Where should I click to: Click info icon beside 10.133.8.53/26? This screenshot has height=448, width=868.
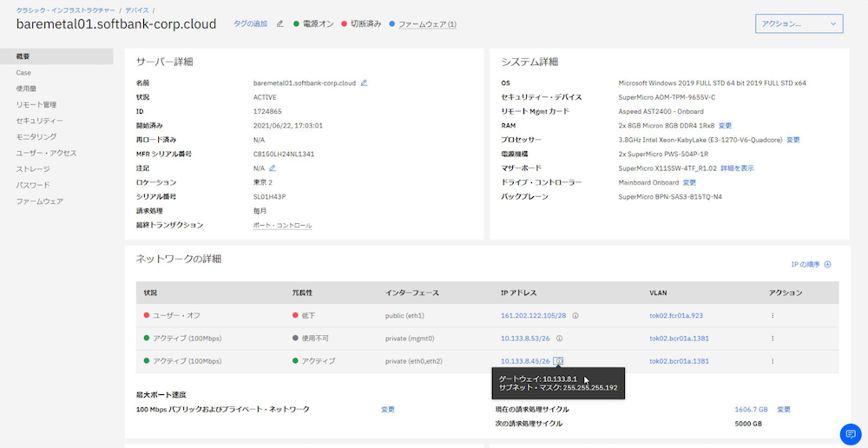(x=559, y=338)
